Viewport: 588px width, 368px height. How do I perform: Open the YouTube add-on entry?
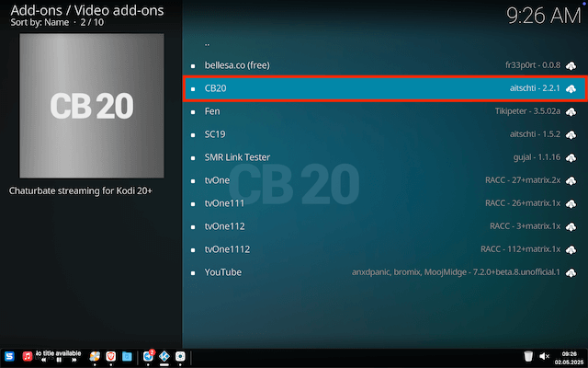(385, 272)
